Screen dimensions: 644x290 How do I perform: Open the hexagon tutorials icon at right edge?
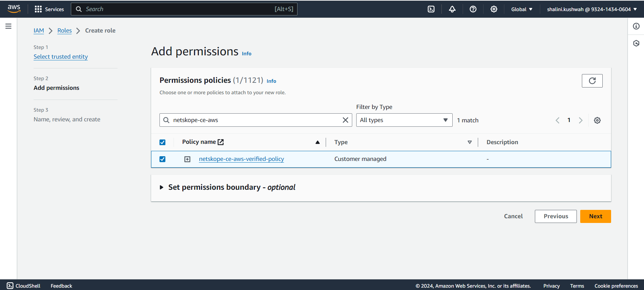coord(636,43)
